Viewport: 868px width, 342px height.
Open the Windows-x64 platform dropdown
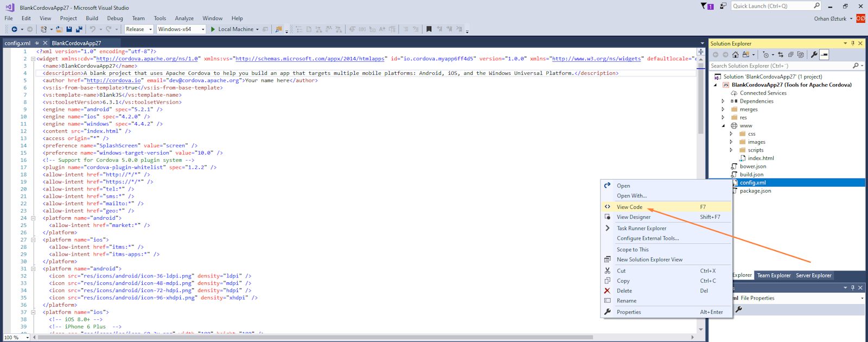click(181, 29)
